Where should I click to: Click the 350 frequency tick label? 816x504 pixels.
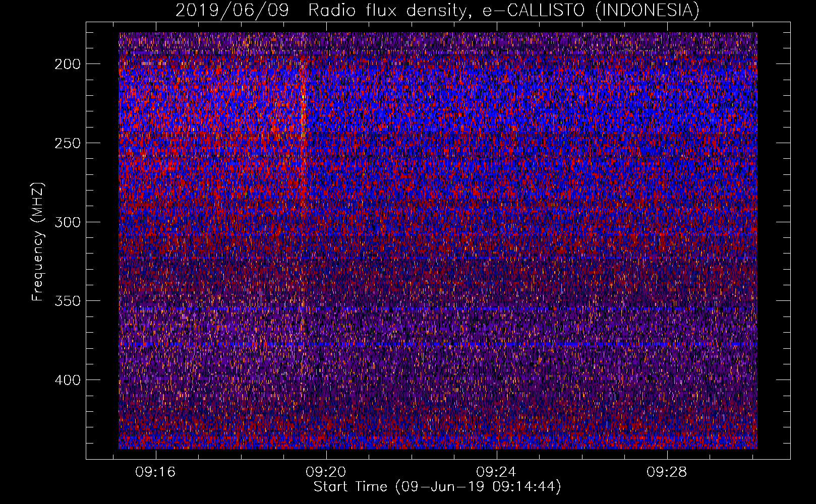coord(68,301)
